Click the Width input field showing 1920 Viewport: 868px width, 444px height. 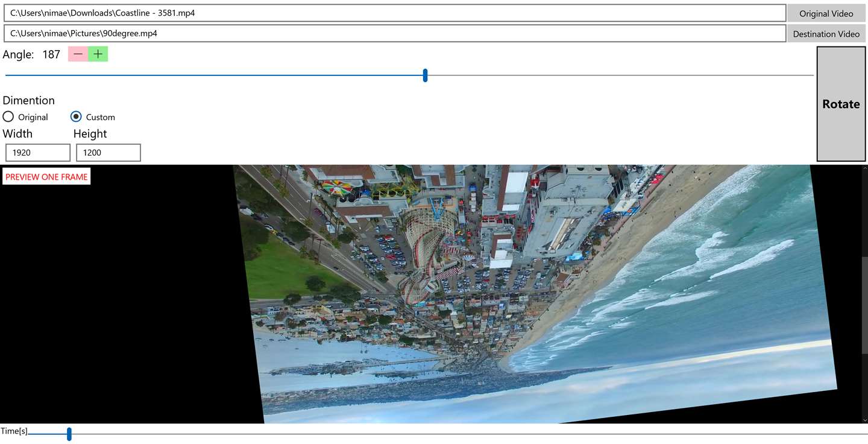point(38,153)
